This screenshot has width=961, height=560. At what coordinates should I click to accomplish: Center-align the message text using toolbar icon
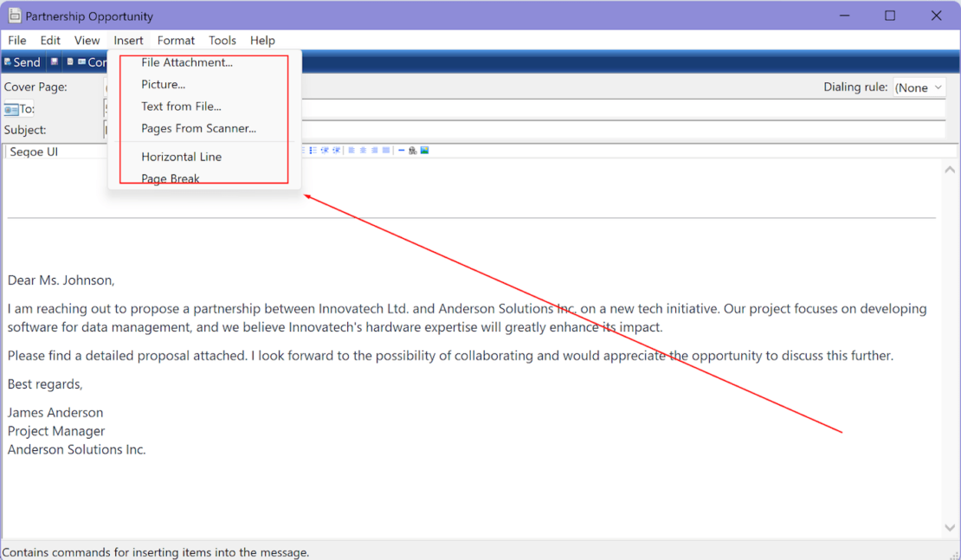coord(362,150)
